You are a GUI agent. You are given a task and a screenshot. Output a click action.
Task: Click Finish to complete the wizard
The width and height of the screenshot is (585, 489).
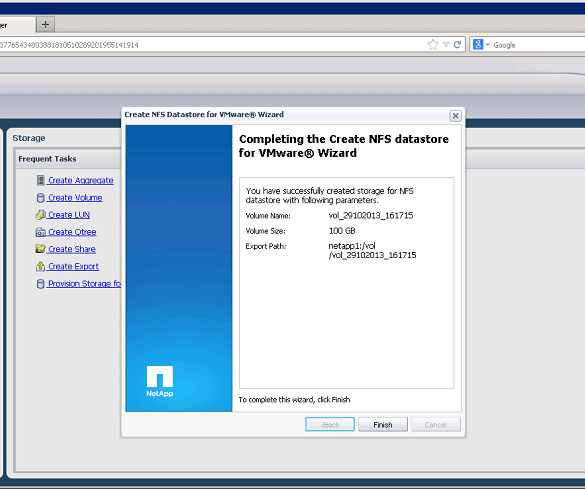click(x=383, y=424)
